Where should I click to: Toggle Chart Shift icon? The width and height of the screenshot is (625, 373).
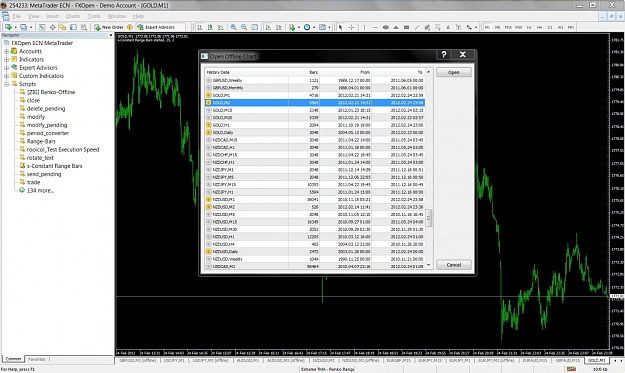[x=279, y=27]
